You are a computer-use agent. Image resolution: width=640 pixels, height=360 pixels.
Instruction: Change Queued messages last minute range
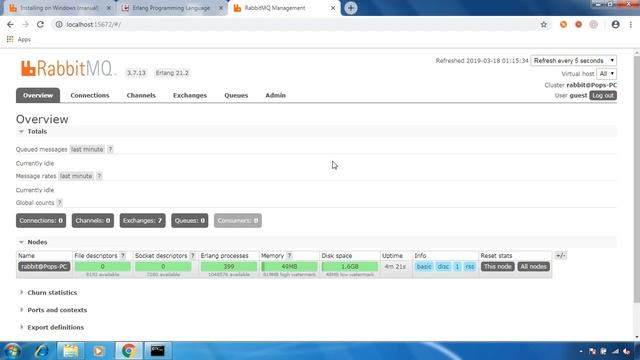click(x=87, y=149)
